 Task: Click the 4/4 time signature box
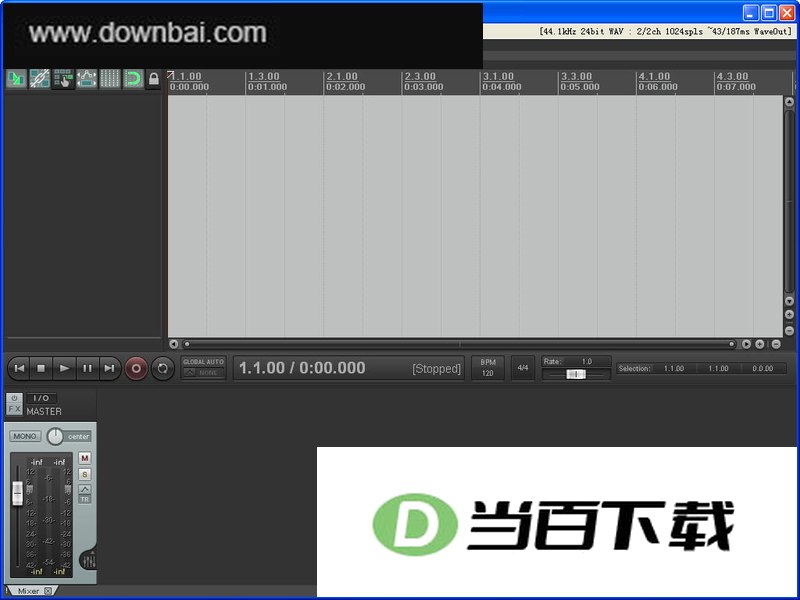(x=523, y=368)
